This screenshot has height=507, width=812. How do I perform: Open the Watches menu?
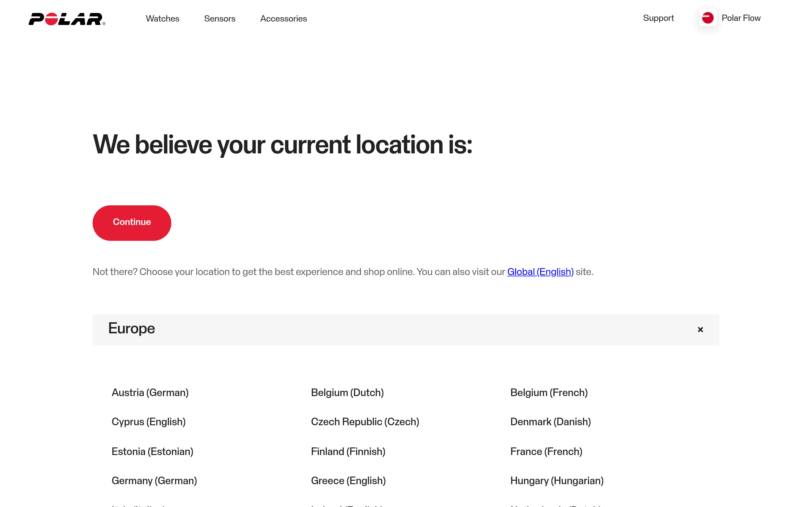point(162,18)
